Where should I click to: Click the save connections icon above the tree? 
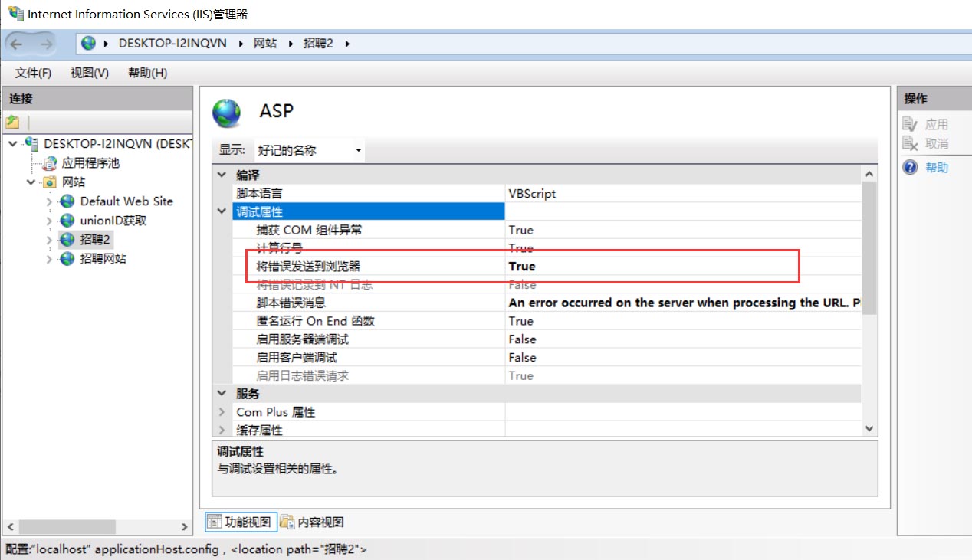coord(11,121)
